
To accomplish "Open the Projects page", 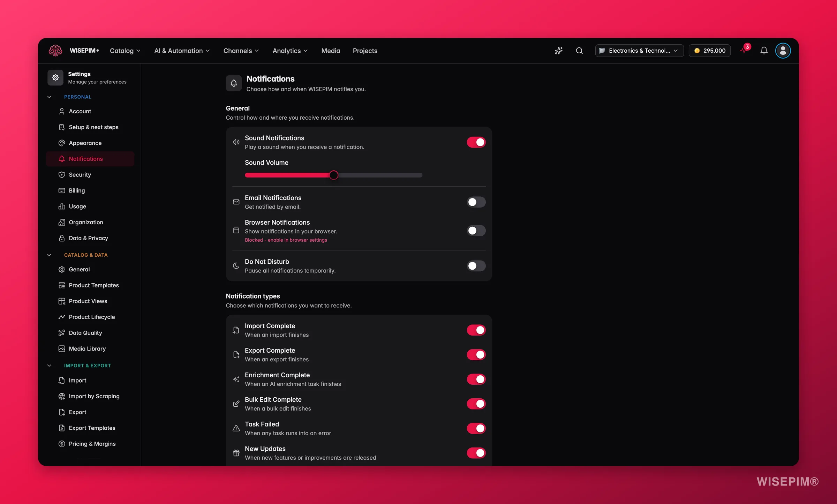I will (x=365, y=51).
